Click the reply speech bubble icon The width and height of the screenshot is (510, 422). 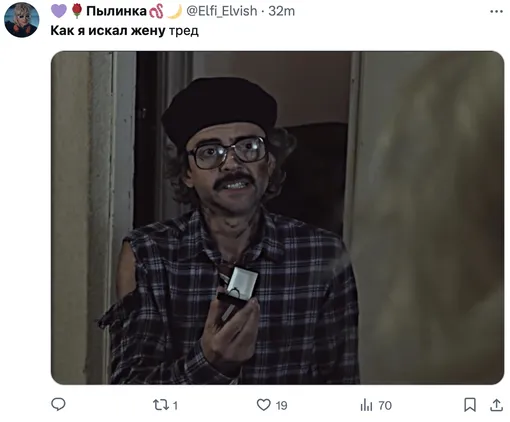pyautogui.click(x=58, y=404)
